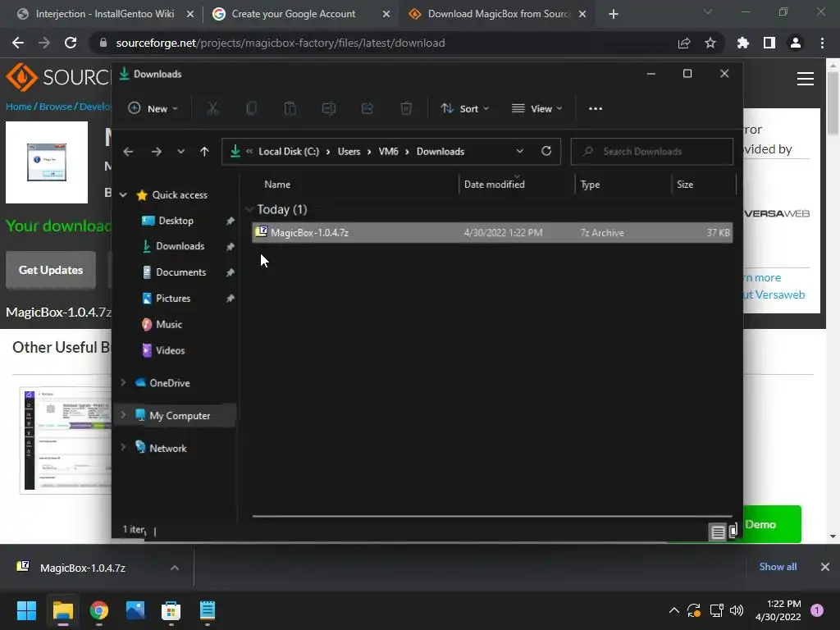This screenshot has height=630, width=840.
Task: Click Chrome's back arrow button
Action: click(18, 43)
